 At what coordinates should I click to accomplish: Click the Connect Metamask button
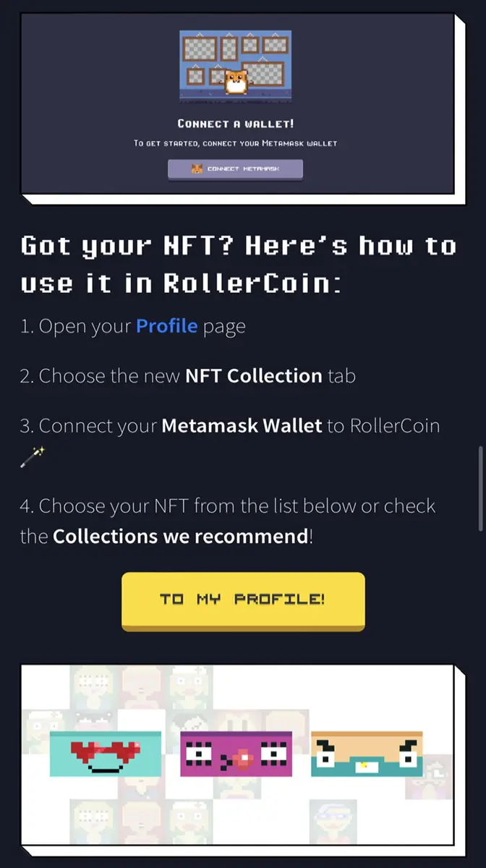coord(235,169)
